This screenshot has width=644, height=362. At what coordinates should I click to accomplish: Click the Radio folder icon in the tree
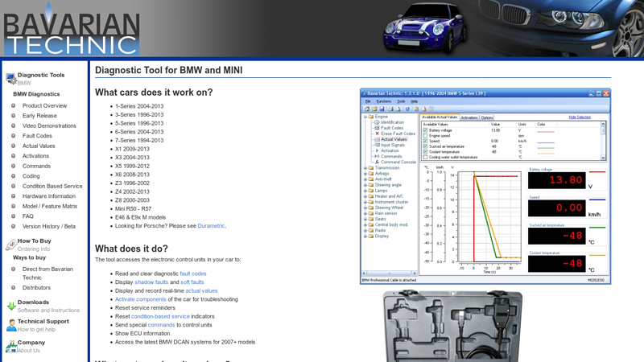point(371,230)
